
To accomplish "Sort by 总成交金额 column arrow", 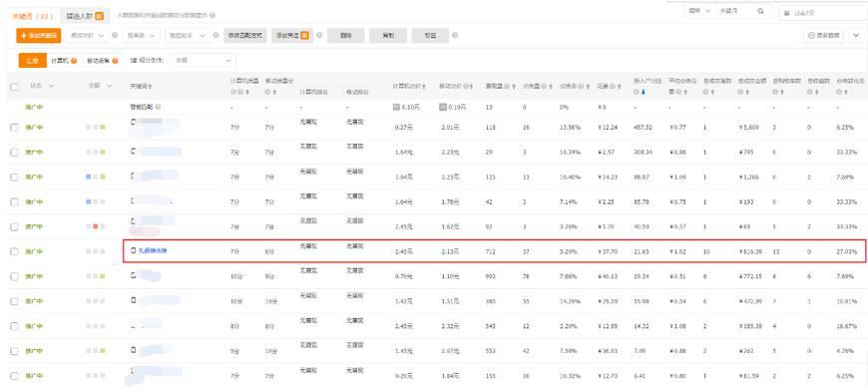I will pos(748,92).
